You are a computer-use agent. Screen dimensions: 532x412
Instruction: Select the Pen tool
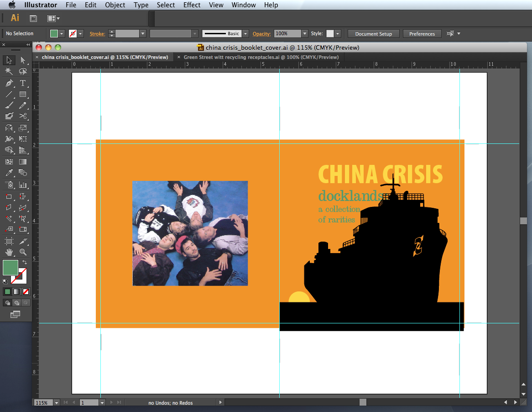click(9, 83)
